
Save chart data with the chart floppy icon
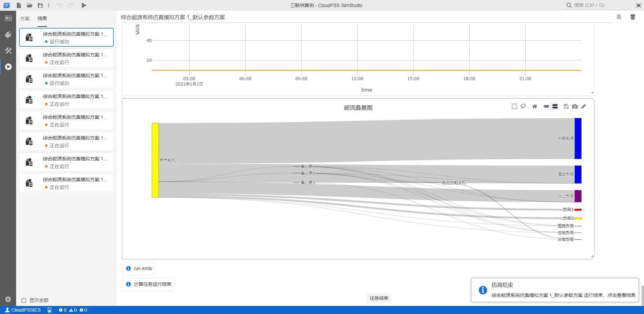click(x=566, y=106)
